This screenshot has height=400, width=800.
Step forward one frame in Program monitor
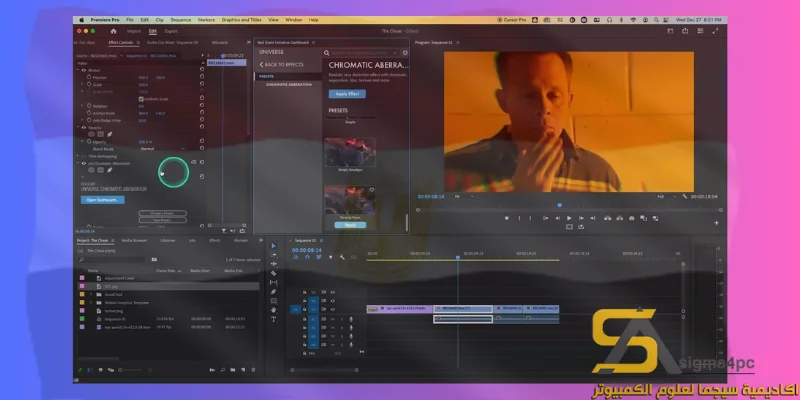[x=581, y=218]
